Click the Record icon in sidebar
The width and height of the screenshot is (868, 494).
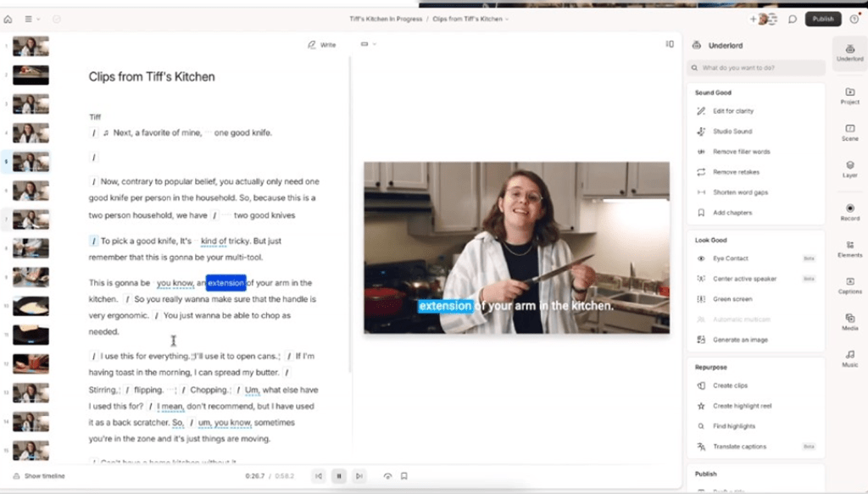click(x=849, y=211)
